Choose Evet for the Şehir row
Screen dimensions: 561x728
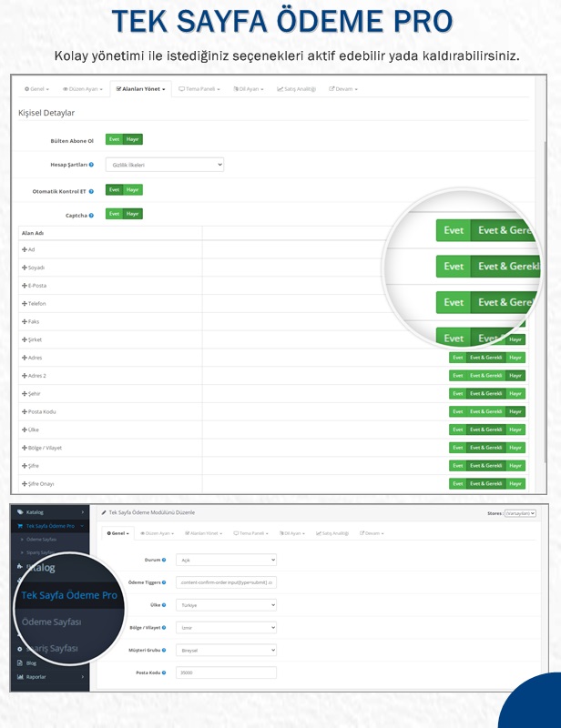click(x=458, y=394)
